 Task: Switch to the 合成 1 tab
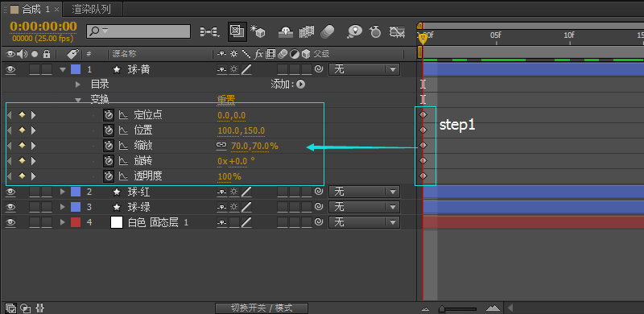[35, 9]
